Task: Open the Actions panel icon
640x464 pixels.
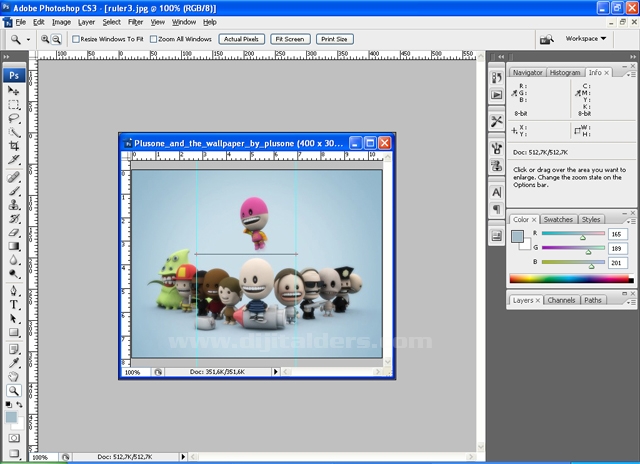Action: pyautogui.click(x=496, y=95)
